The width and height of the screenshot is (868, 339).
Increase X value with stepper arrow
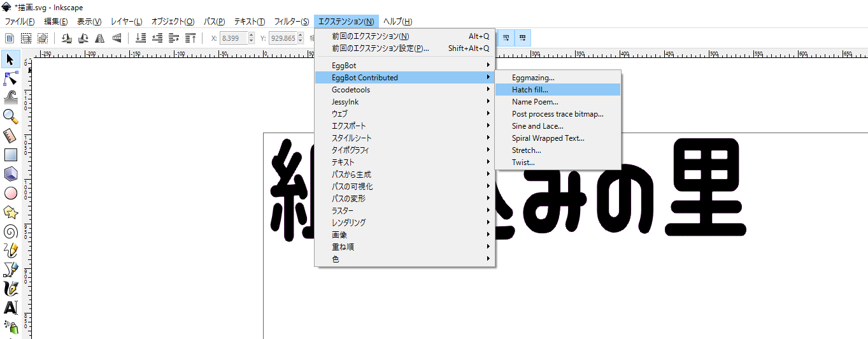251,36
